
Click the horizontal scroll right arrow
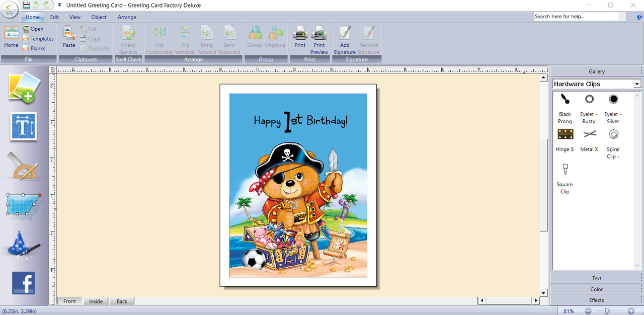536,301
